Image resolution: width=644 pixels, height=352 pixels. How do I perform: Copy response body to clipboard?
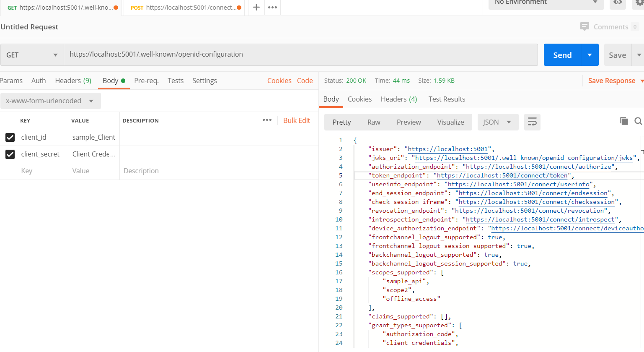coord(624,121)
